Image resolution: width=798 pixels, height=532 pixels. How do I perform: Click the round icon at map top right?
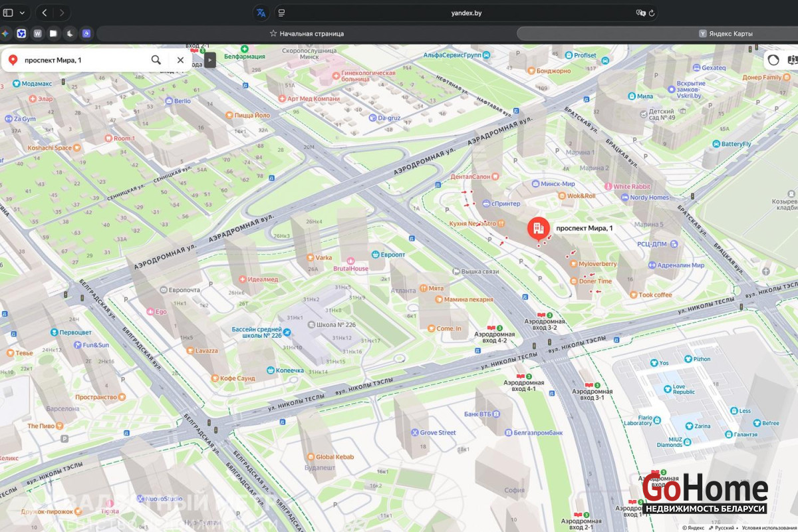773,60
